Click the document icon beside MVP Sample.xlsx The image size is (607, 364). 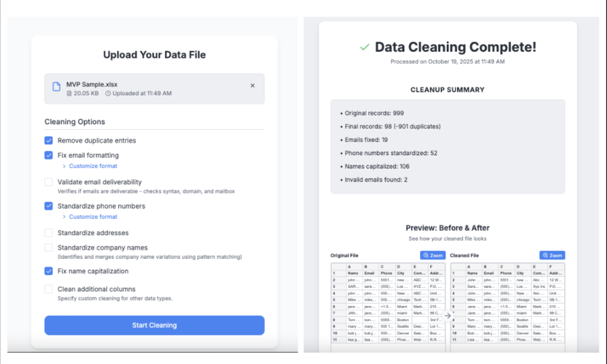57,86
